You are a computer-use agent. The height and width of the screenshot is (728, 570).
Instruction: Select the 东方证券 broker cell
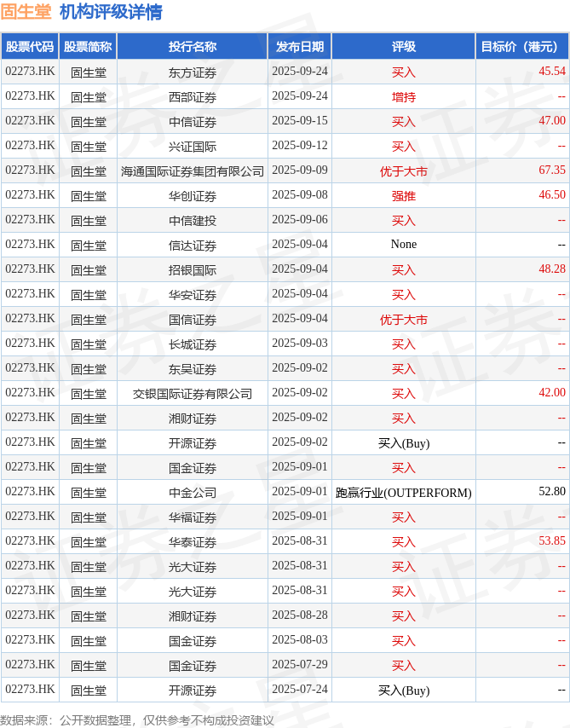pyautogui.click(x=193, y=72)
